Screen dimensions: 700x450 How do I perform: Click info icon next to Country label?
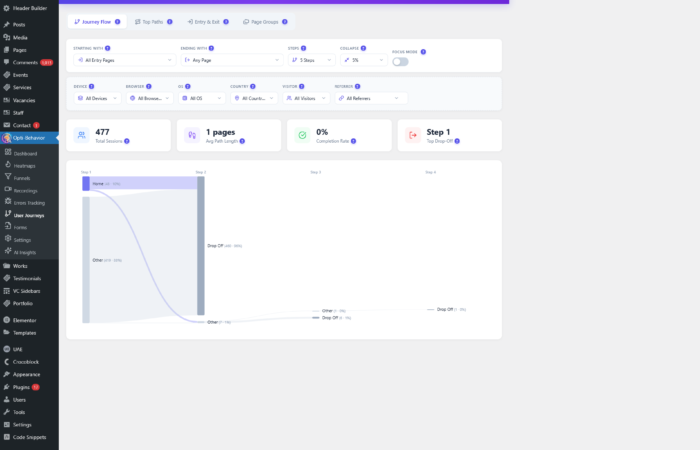click(253, 87)
